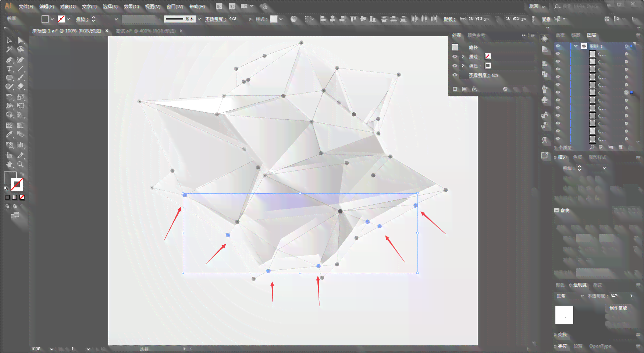Viewport: 644px width, 353px height.
Task: Open the 版面 workspace dropdown
Action: [x=537, y=6]
